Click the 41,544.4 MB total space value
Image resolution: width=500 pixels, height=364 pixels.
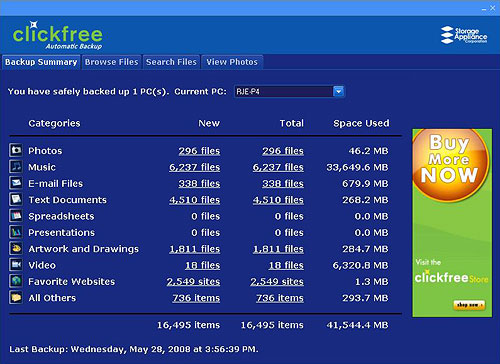coord(357,325)
